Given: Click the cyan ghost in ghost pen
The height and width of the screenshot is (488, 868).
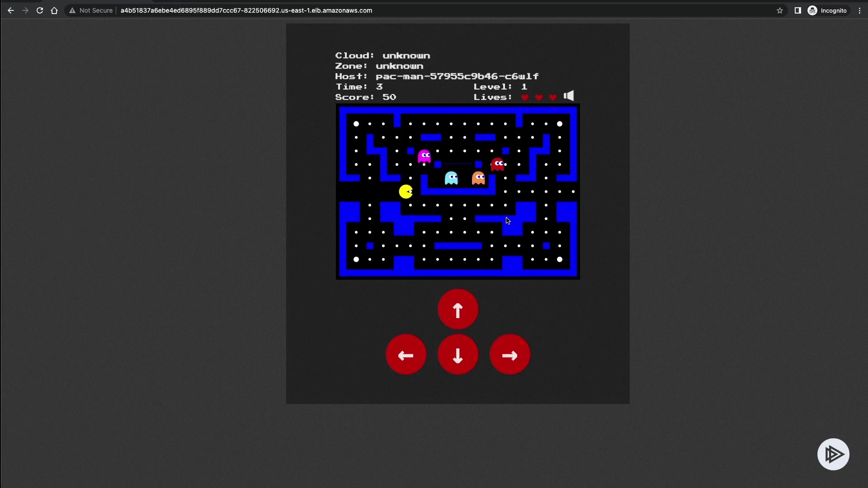Looking at the screenshot, I should pyautogui.click(x=451, y=178).
